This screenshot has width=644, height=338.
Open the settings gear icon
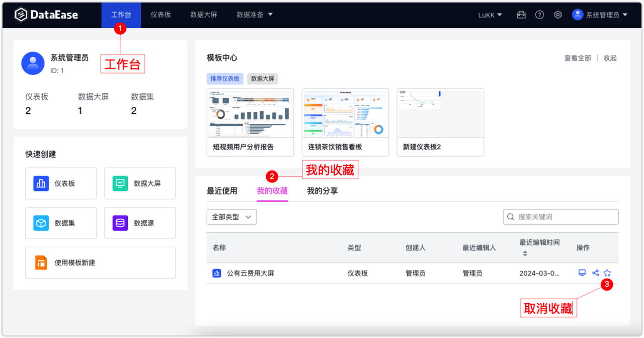(x=557, y=15)
